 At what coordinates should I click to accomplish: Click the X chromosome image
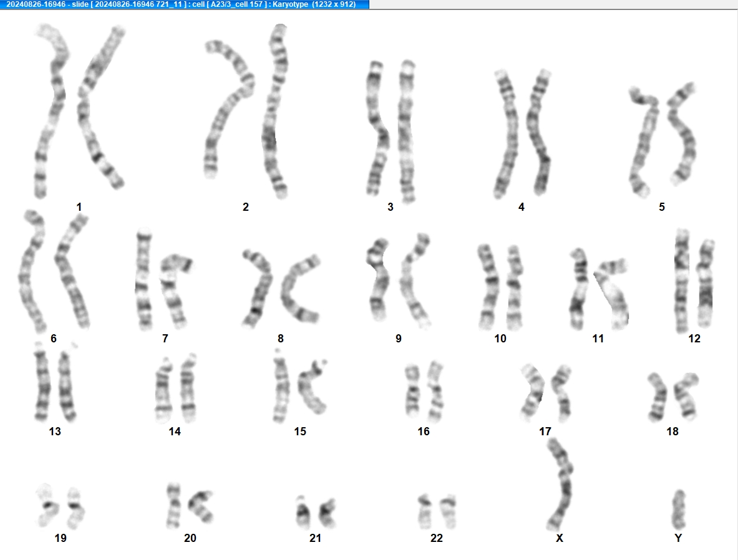click(x=560, y=485)
